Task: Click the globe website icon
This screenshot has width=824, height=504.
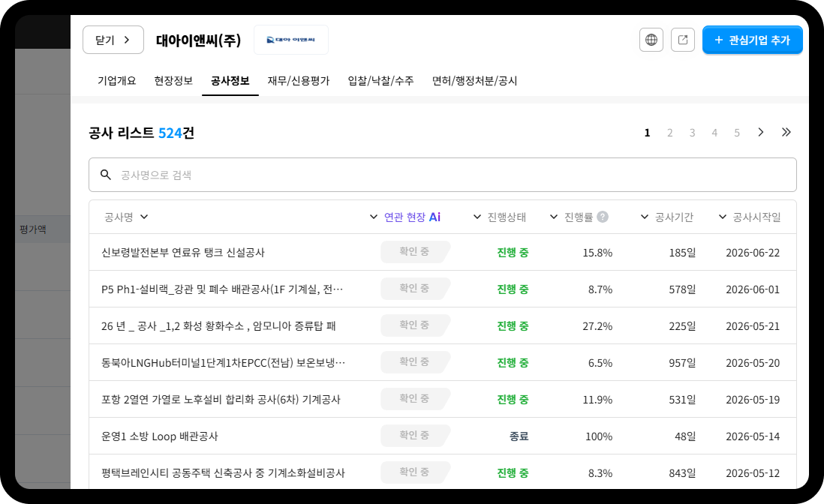Action: [651, 40]
